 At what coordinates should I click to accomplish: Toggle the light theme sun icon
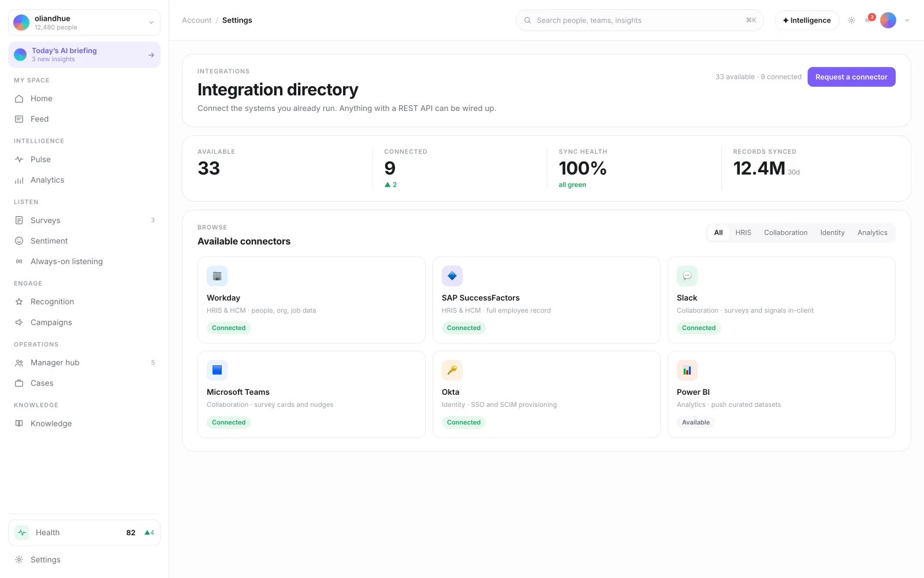point(851,20)
